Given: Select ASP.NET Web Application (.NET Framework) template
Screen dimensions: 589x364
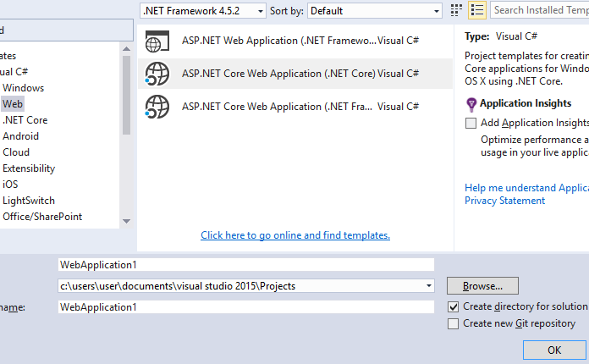Looking at the screenshot, I should click(295, 41).
